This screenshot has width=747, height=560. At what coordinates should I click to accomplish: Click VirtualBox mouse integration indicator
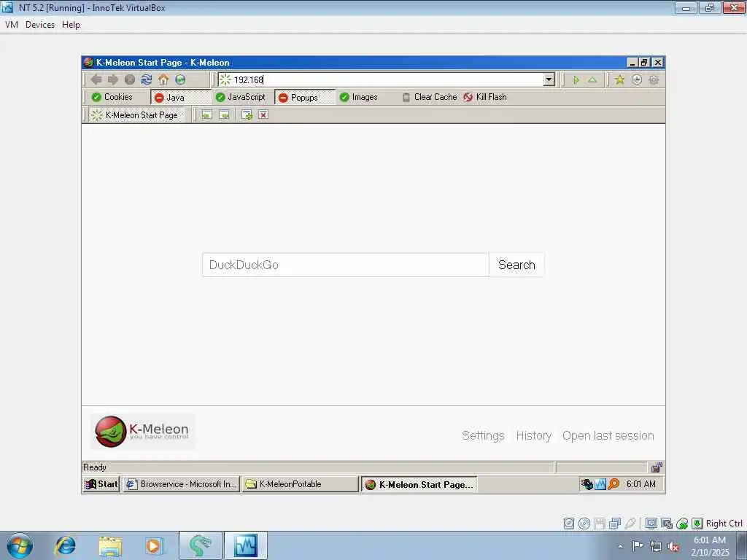pos(682,524)
